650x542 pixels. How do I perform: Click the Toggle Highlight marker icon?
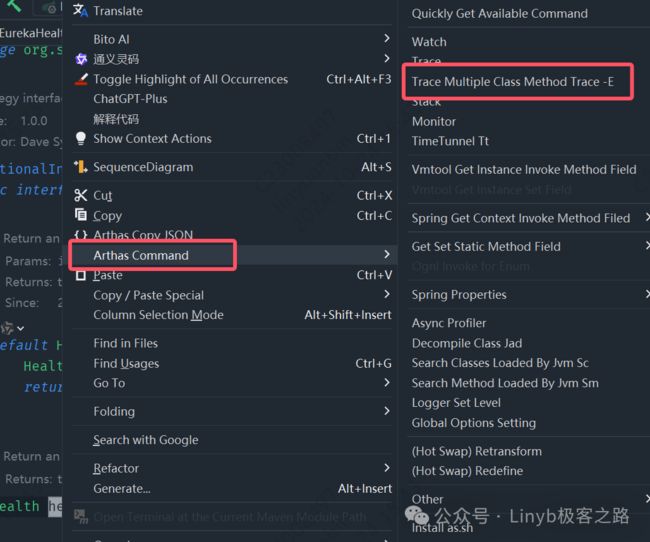pos(81,79)
